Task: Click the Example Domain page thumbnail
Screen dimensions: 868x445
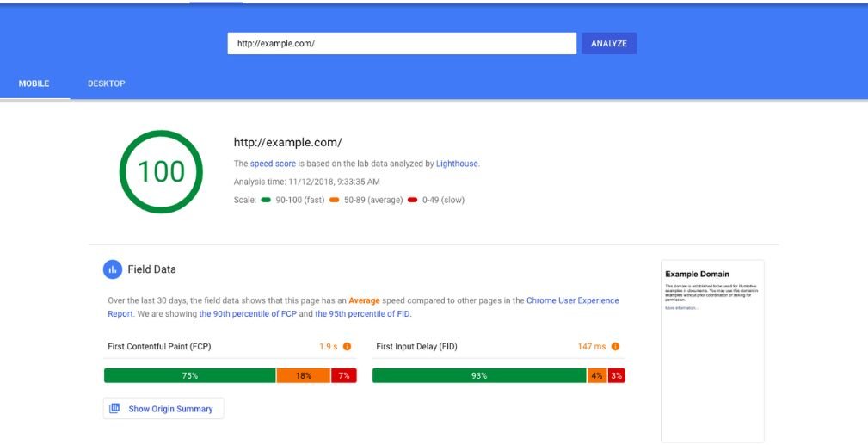Action: tap(711, 350)
